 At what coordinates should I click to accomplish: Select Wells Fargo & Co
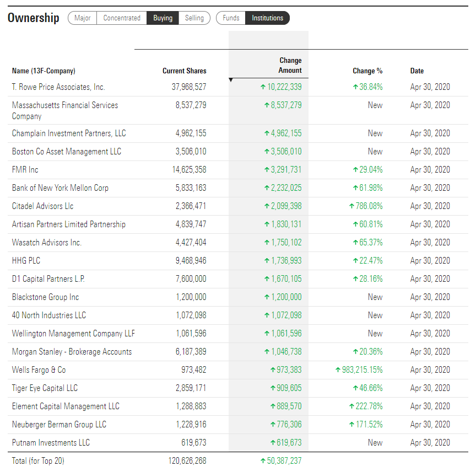[x=39, y=370]
